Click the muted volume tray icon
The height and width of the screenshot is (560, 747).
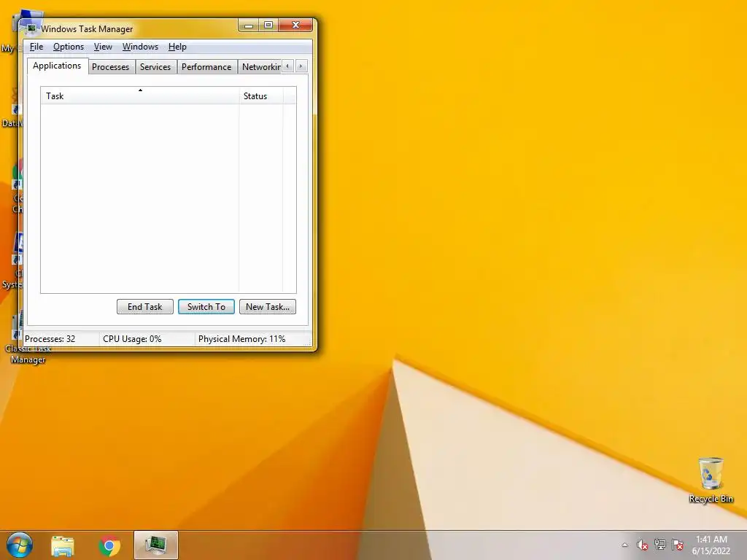pyautogui.click(x=642, y=545)
